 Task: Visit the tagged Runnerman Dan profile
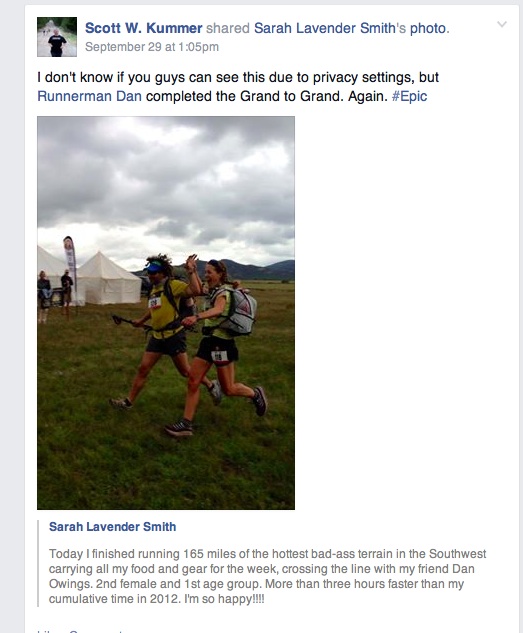[89, 96]
